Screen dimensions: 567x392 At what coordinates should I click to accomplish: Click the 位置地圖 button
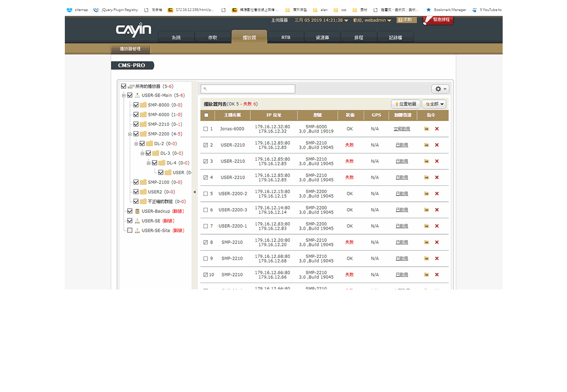click(x=405, y=104)
